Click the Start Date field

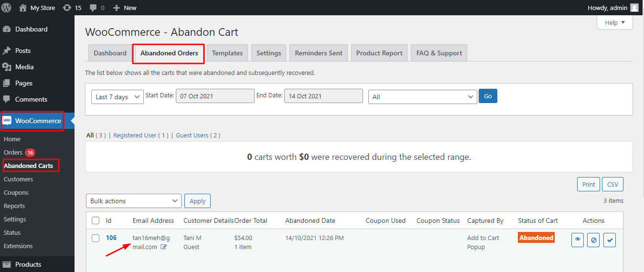coord(215,96)
